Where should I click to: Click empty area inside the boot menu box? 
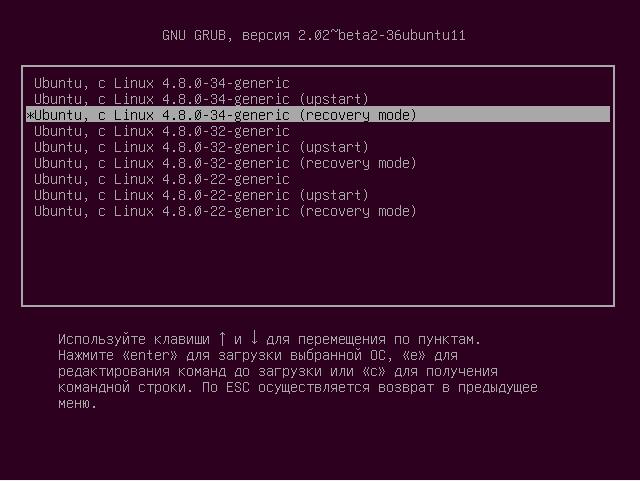click(318, 261)
